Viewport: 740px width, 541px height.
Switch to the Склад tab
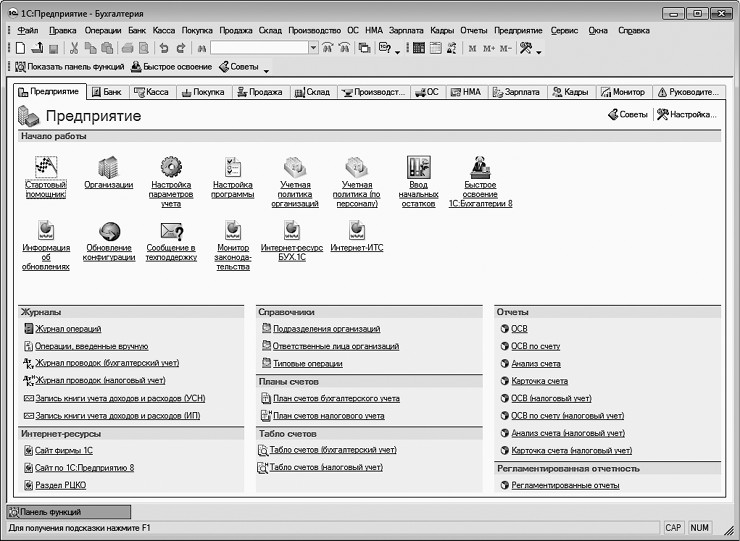(x=313, y=92)
